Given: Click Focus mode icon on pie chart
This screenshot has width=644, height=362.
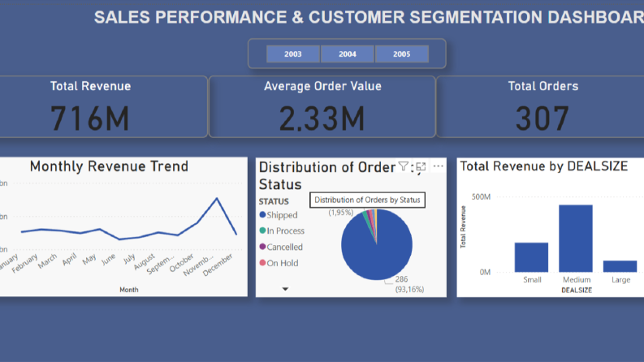Looking at the screenshot, I should 421,166.
